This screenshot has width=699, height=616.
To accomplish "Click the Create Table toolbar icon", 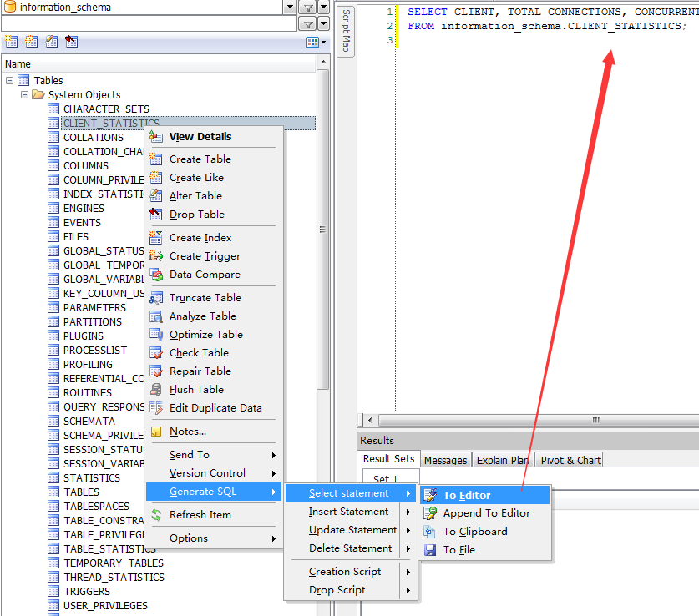I will tap(11, 42).
